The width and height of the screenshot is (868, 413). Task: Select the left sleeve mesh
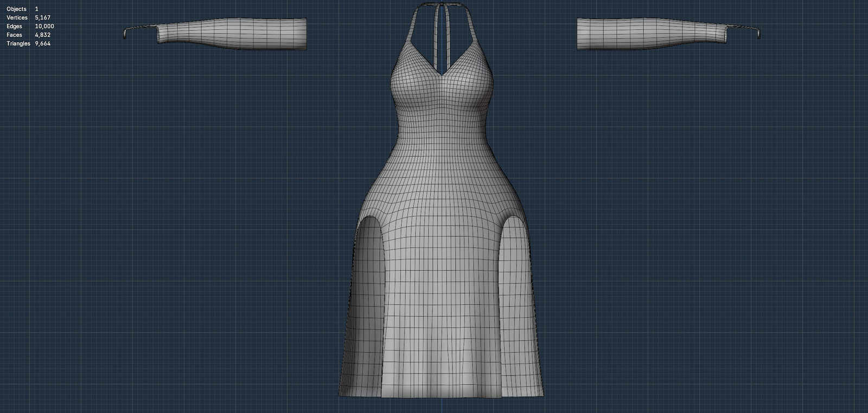coord(233,34)
